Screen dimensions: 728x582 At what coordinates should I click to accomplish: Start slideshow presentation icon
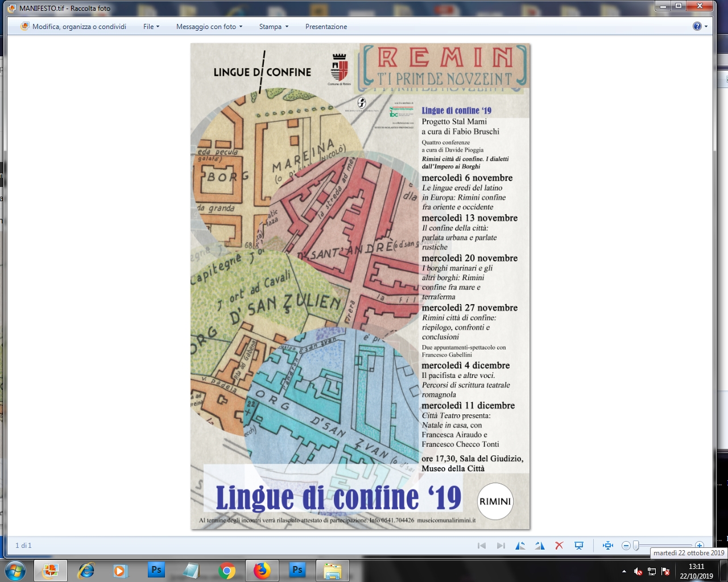(579, 546)
